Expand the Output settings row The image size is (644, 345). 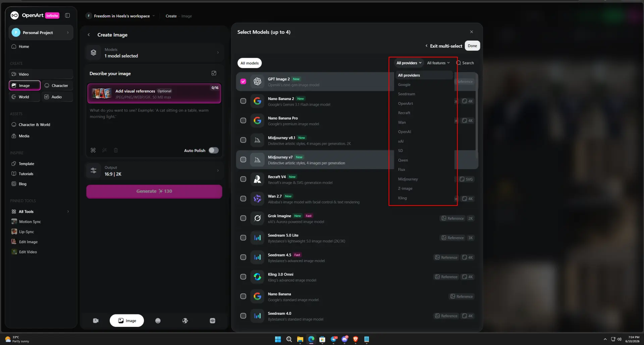point(154,171)
